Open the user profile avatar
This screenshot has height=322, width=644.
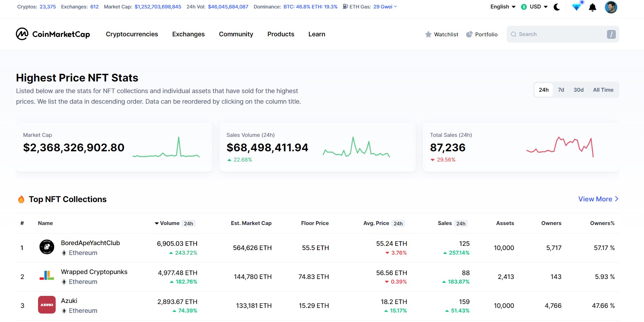(x=611, y=7)
